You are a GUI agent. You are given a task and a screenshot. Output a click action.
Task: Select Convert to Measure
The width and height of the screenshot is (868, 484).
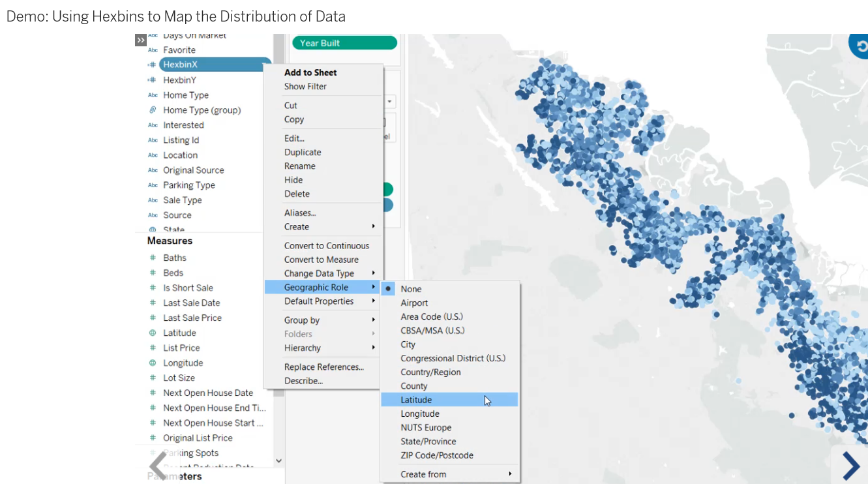[323, 260]
